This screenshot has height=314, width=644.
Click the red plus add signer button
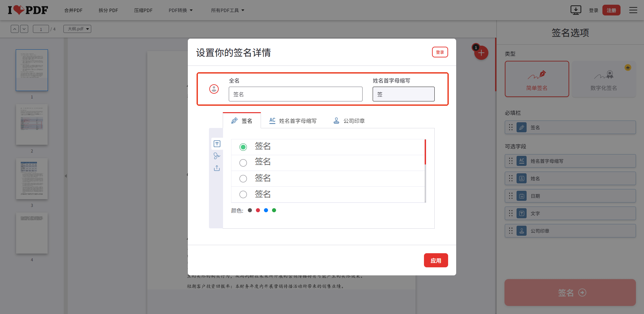point(481,53)
